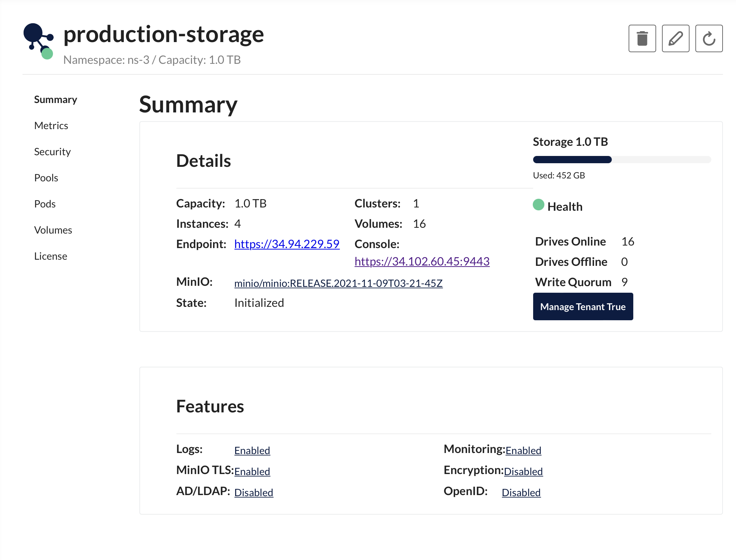This screenshot has height=560, width=736.
Task: Switch to the Volumes section
Action: pyautogui.click(x=53, y=230)
